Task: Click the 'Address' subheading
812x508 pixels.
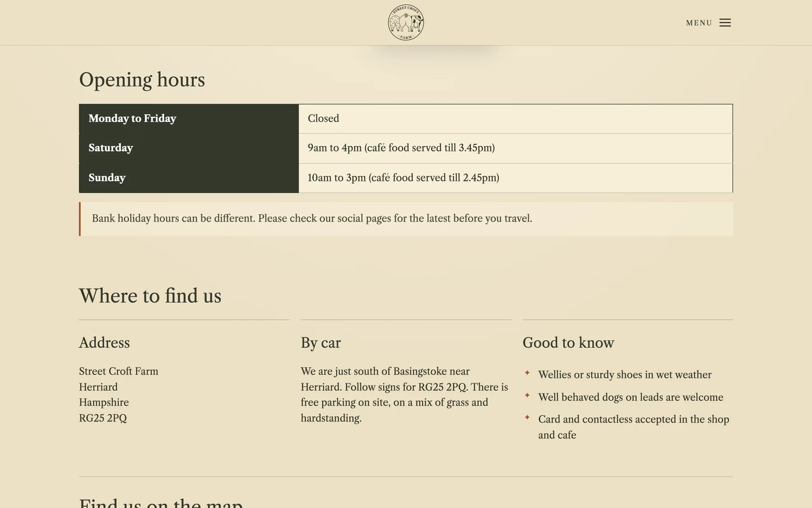Action: [105, 343]
